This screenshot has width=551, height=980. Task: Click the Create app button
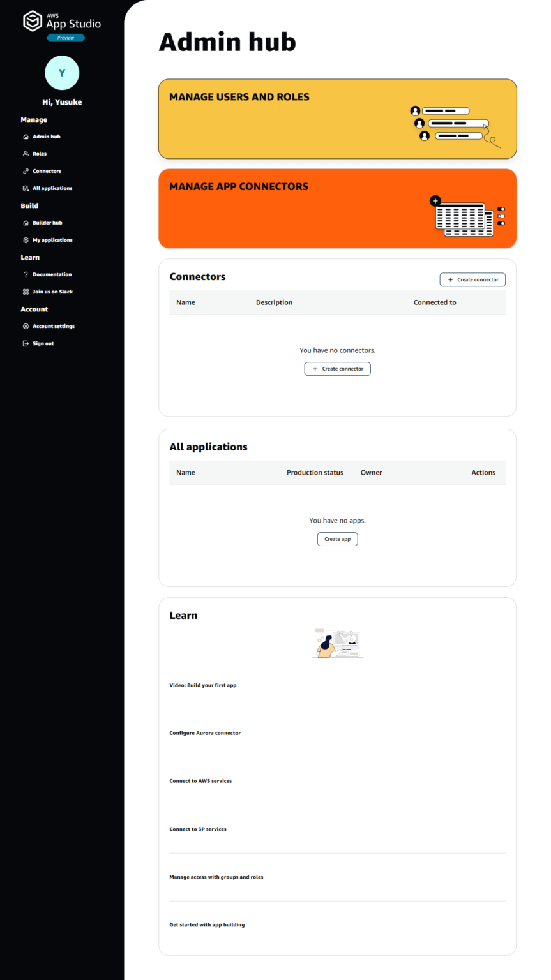tap(337, 538)
